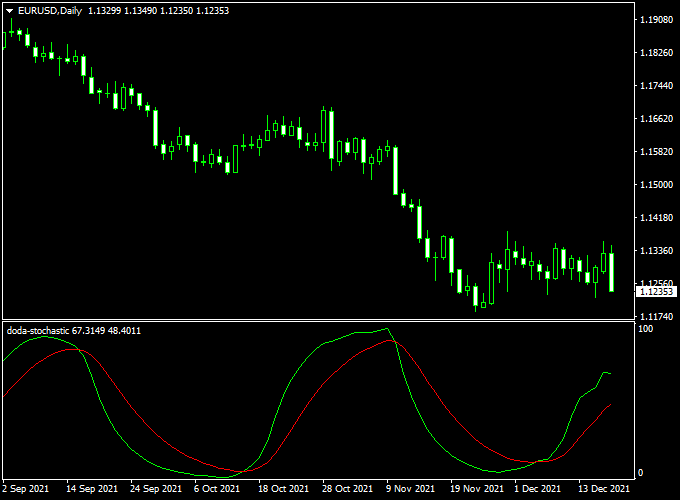Click the end of the red signal line
Screen dimensions: 680x500
(x=611, y=405)
